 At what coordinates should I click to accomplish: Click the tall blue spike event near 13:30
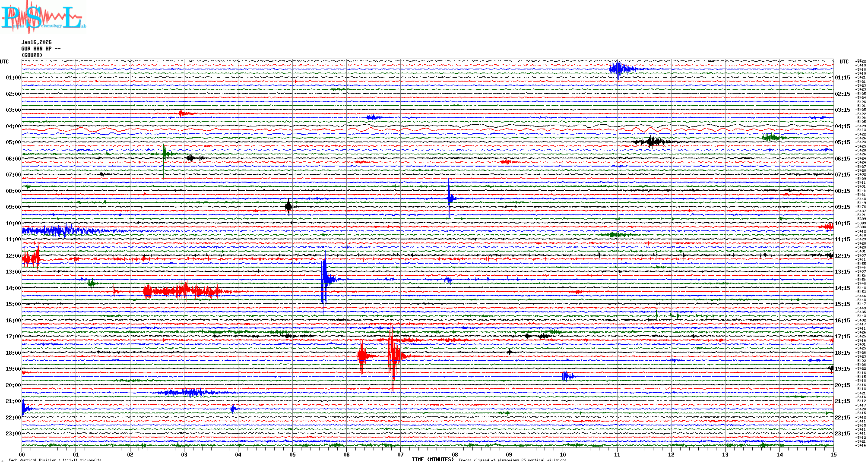click(324, 280)
